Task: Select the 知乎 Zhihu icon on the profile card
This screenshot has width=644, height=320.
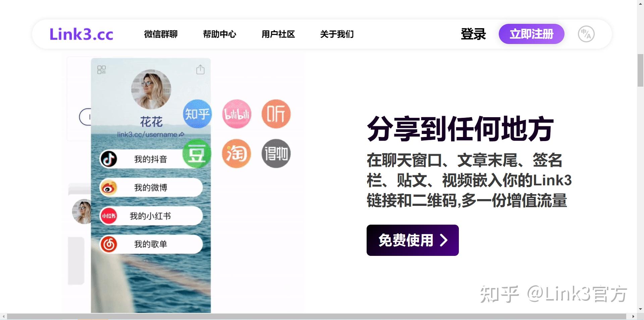Action: pyautogui.click(x=197, y=114)
